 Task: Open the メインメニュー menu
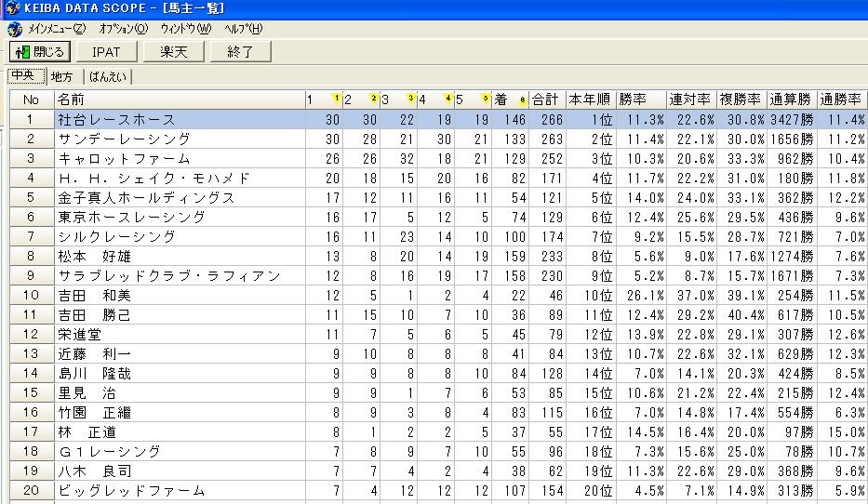click(57, 29)
